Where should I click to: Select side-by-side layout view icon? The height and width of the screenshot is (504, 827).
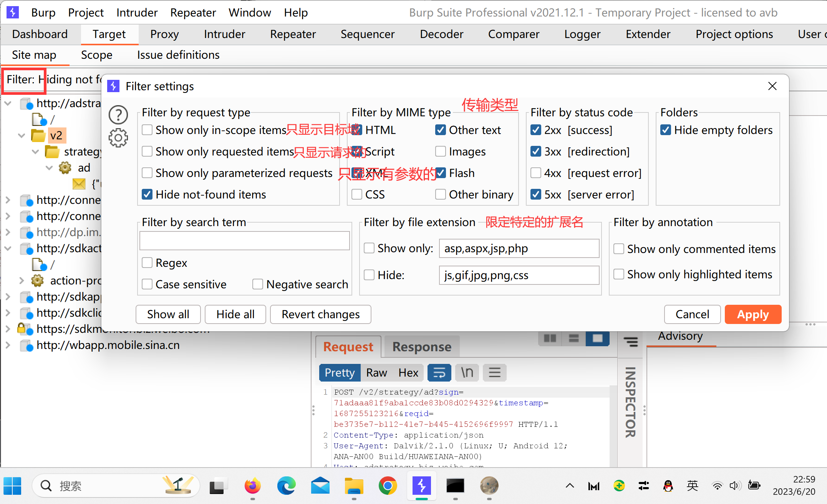coord(550,338)
